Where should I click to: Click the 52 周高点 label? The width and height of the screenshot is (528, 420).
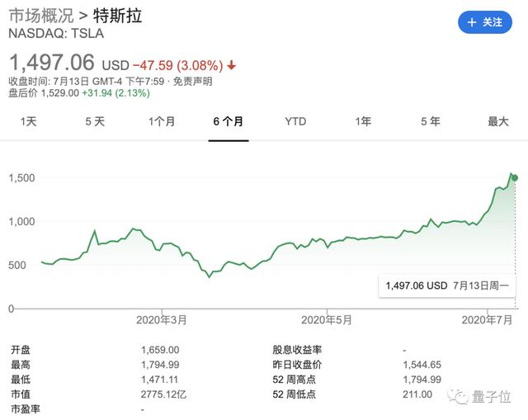294,380
